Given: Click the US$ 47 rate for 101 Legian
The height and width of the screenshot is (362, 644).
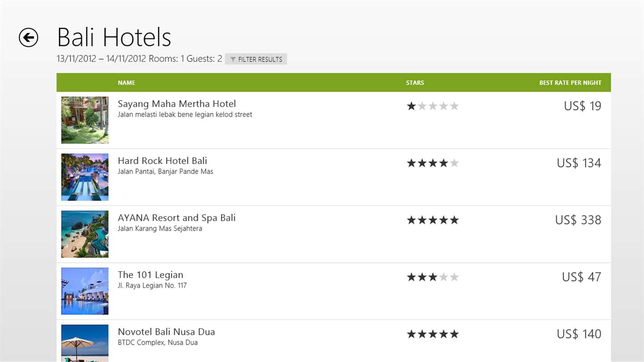Looking at the screenshot, I should point(581,277).
